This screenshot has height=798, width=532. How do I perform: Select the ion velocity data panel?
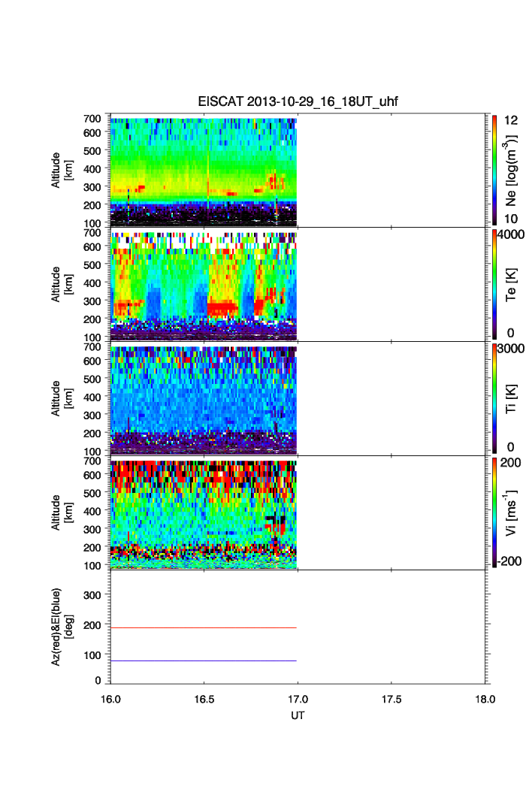204,512
